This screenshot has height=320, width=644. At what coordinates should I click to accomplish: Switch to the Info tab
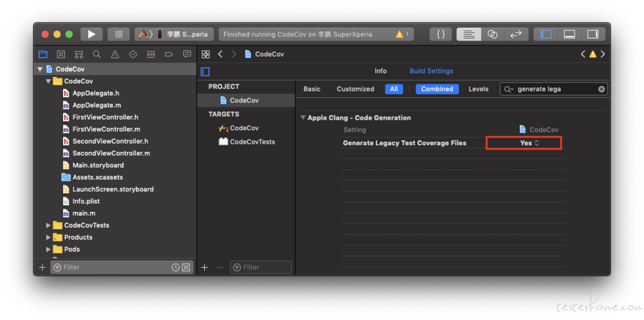pyautogui.click(x=381, y=71)
